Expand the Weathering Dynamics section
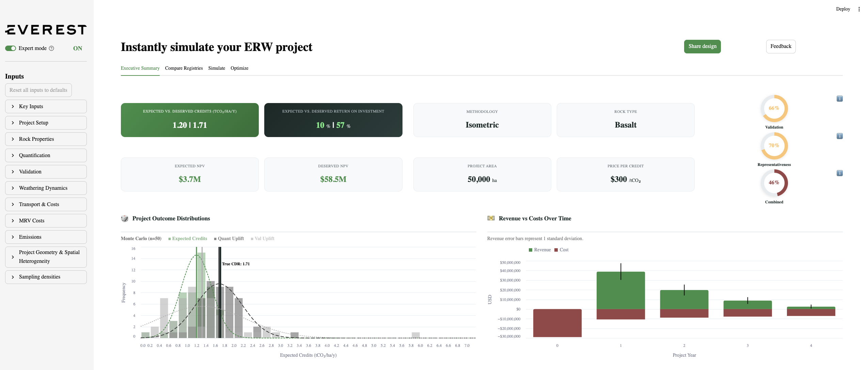Image resolution: width=868 pixels, height=370 pixels. point(46,188)
